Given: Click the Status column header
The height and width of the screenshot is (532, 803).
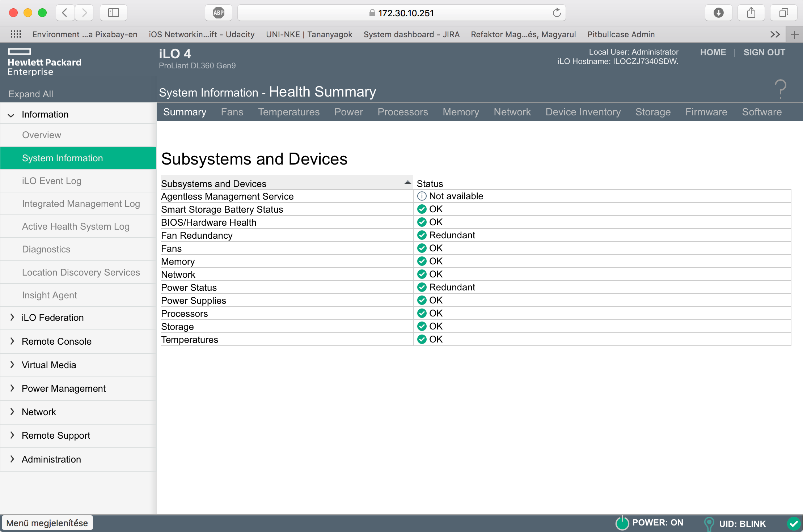Looking at the screenshot, I should [430, 184].
